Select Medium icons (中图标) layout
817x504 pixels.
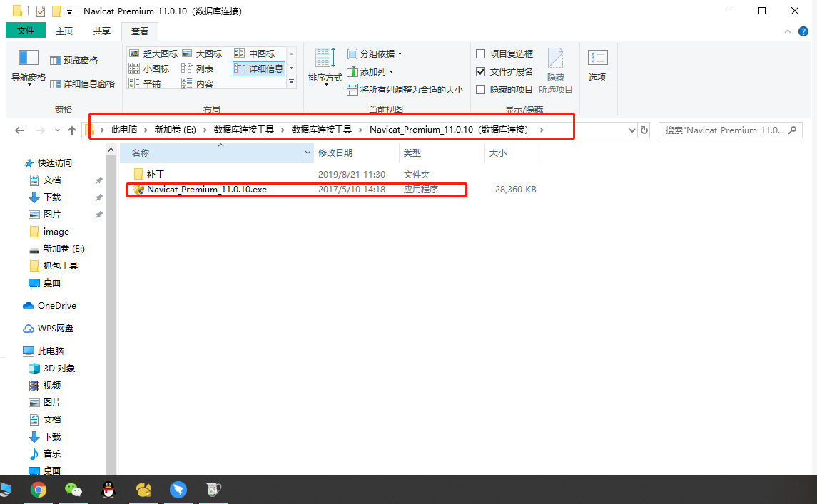pos(255,53)
